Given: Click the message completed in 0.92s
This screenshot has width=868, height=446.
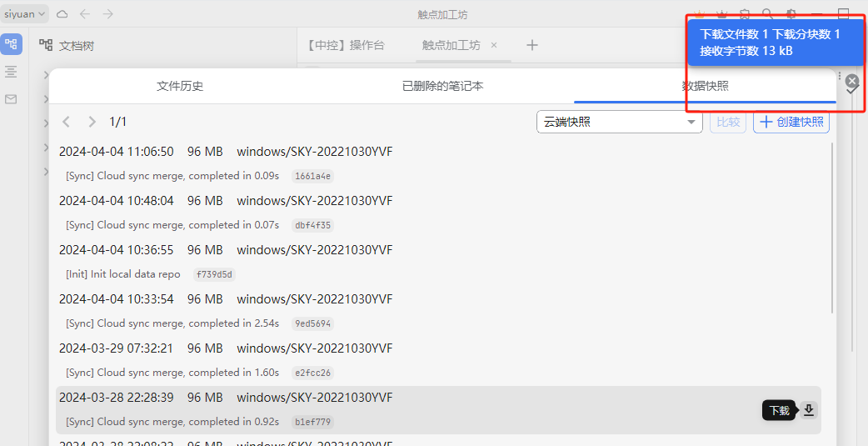Looking at the screenshot, I should pyautogui.click(x=172, y=422).
